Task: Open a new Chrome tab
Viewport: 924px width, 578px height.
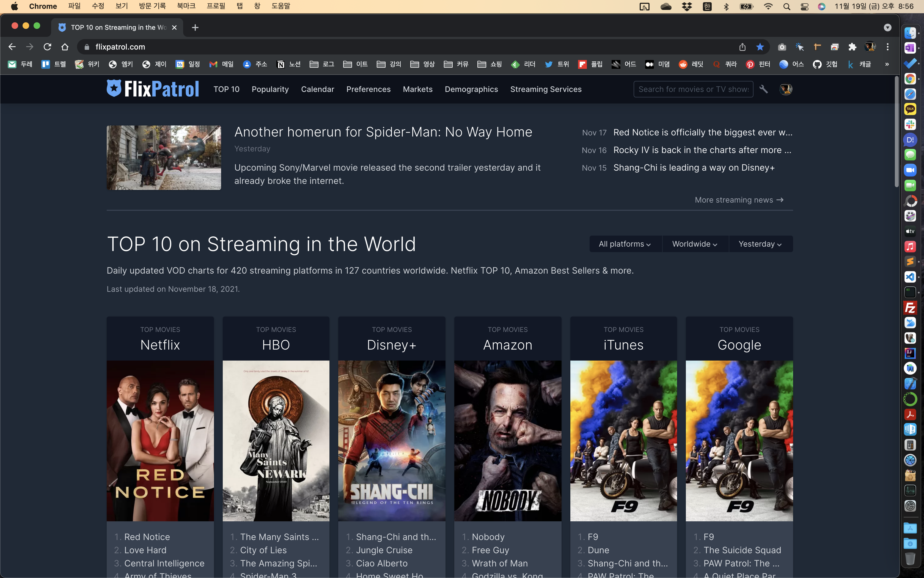Action: (x=195, y=28)
